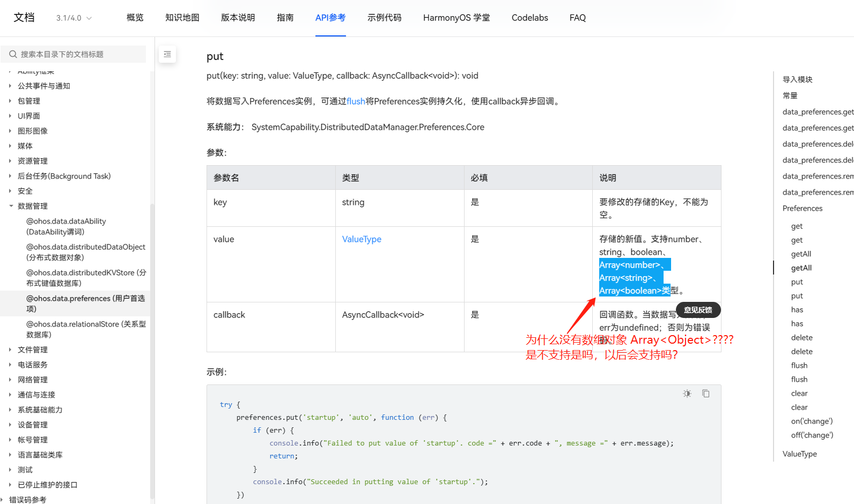Expand the 包管理 tree node
Screen dimensions: 854x504
10,101
